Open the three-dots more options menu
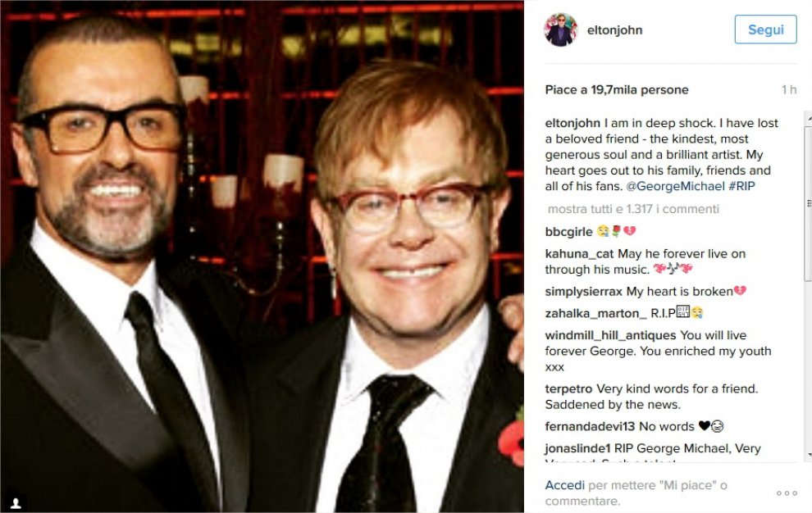 click(x=787, y=493)
